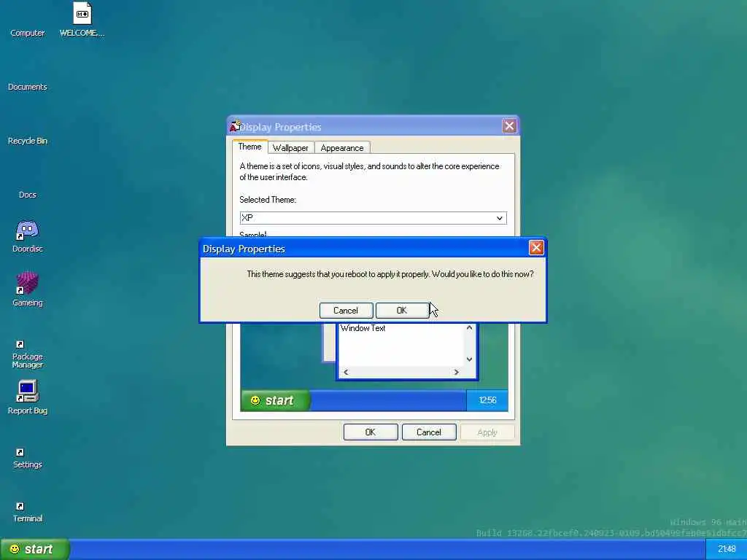This screenshot has width=747, height=560.
Task: Open the taskbar start menu
Action: click(35, 550)
